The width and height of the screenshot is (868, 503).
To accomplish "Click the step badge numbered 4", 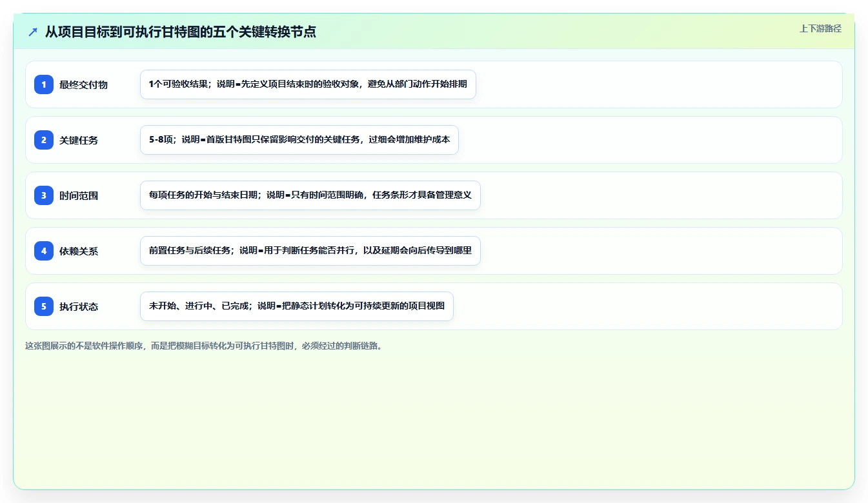I will pyautogui.click(x=44, y=251).
